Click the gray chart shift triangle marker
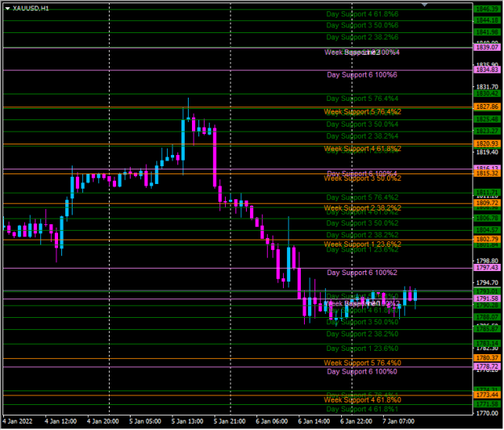 pos(425,5)
